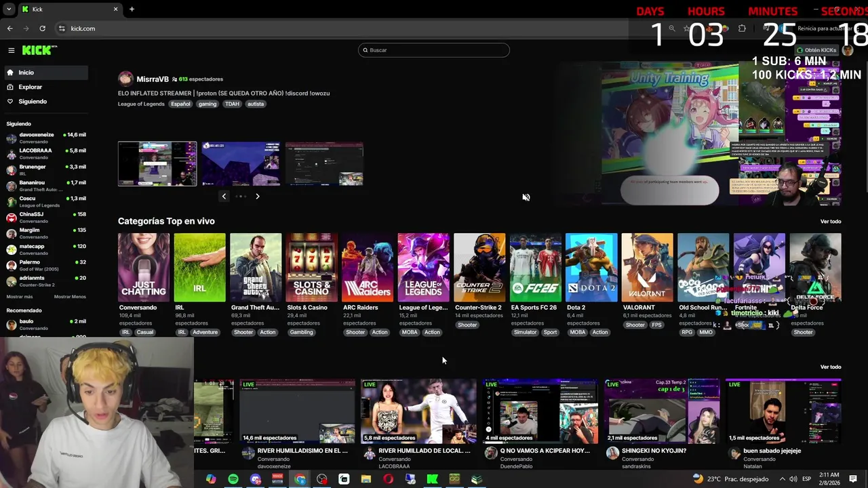Screen dimensions: 868x488
Task: Click the Simulator tag under EA Sports FC
Action: 525,332
